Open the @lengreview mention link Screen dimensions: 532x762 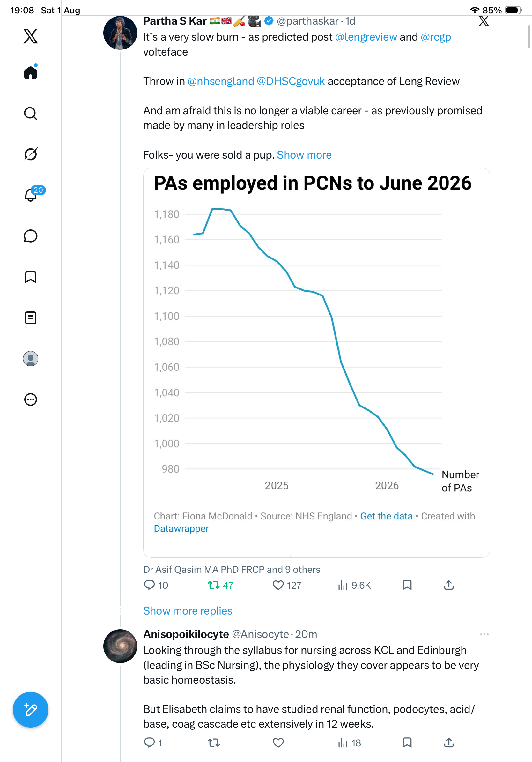click(x=366, y=37)
